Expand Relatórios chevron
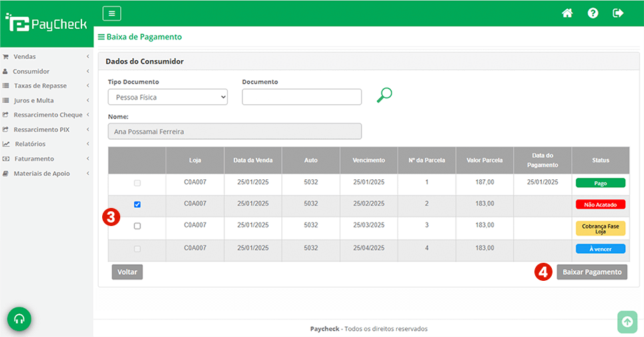The height and width of the screenshot is (337, 644). [88, 144]
